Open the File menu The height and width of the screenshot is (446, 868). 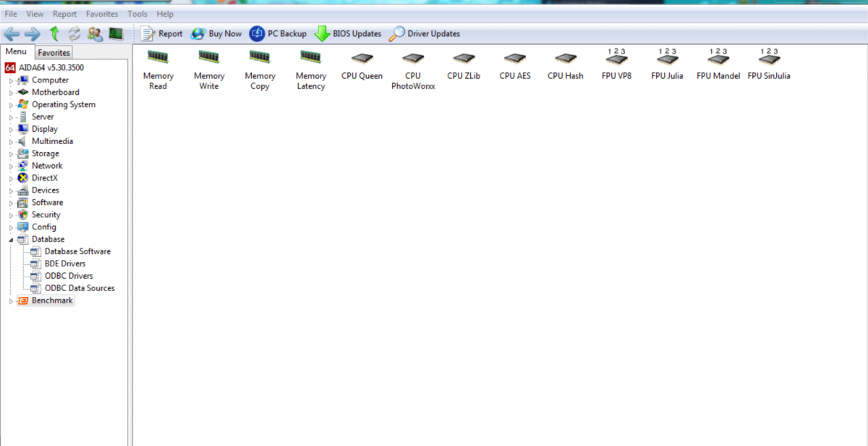click(11, 14)
